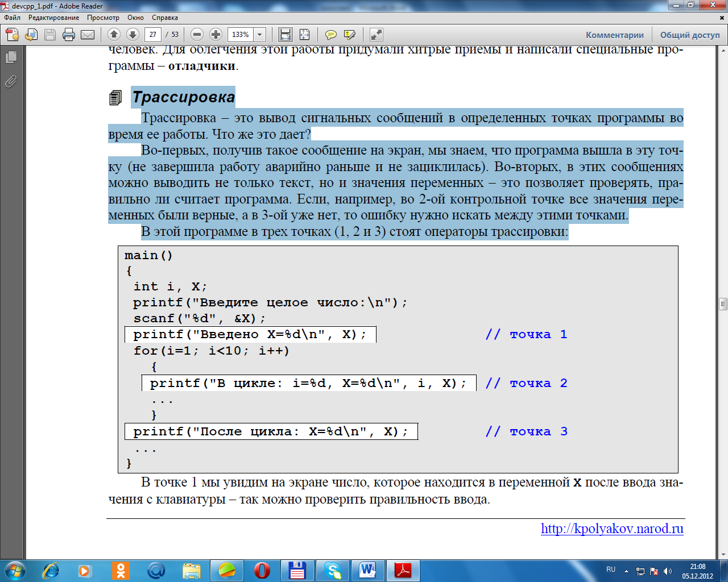Show attachments panel with paperclip icon
The height and width of the screenshot is (582, 728).
11,81
